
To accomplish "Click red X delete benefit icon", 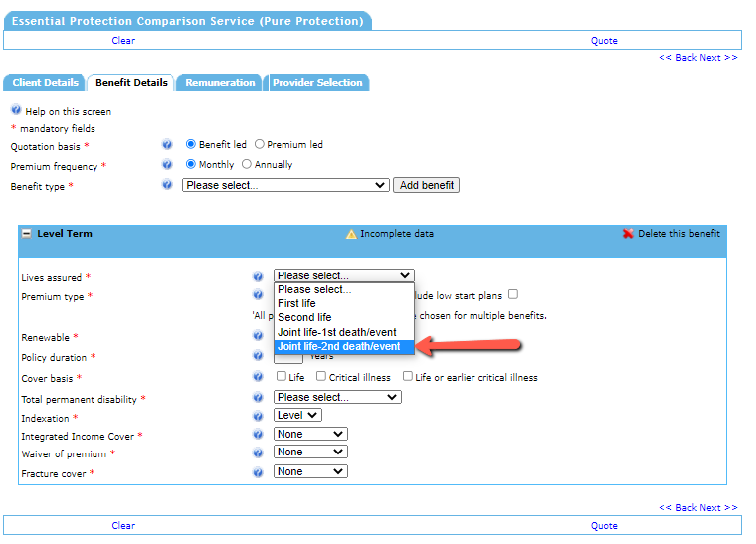I will tap(628, 234).
